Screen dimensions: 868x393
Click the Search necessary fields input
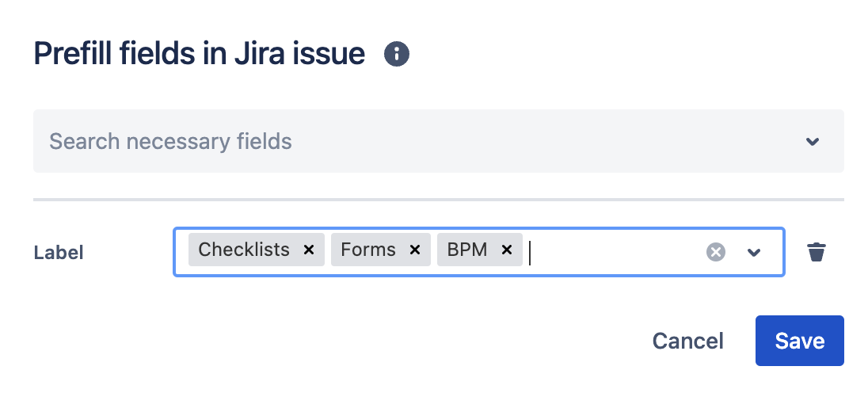pos(396,142)
